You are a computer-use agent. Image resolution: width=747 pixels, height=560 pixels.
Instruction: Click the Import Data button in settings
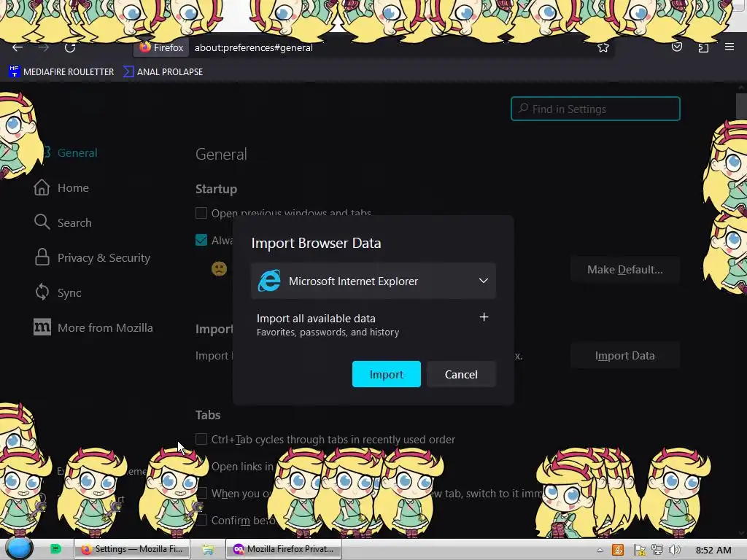(x=624, y=356)
